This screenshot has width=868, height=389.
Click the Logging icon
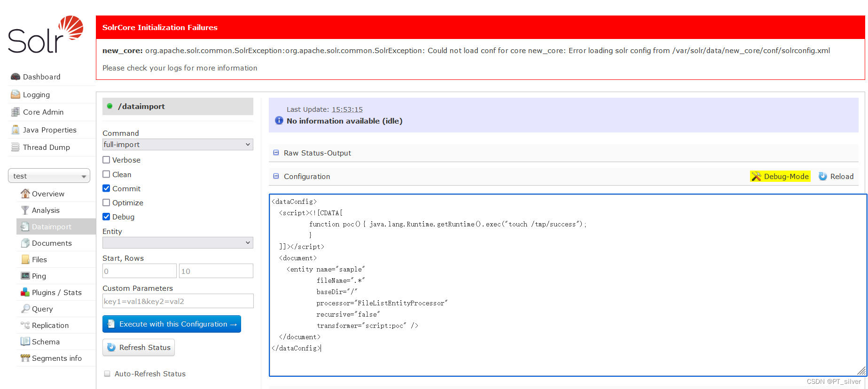tap(16, 94)
